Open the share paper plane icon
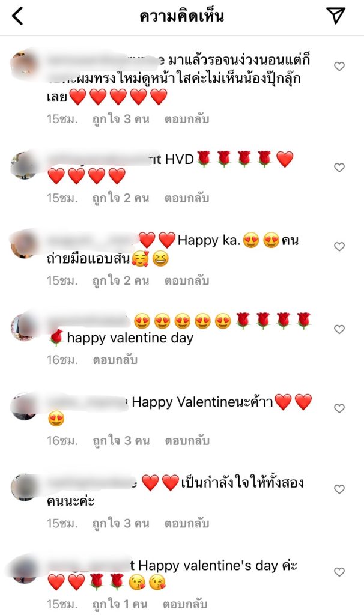Viewport: 364px width, 615px height. pos(336,16)
